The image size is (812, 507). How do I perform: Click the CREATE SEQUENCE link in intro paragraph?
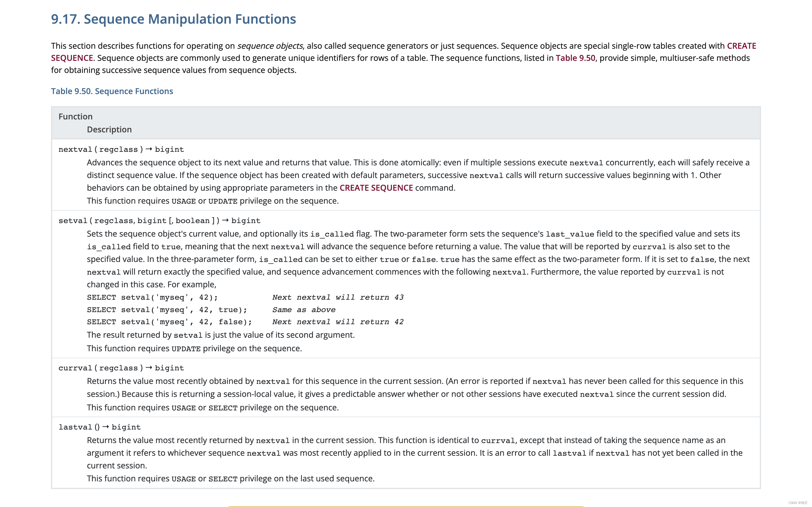[741, 46]
